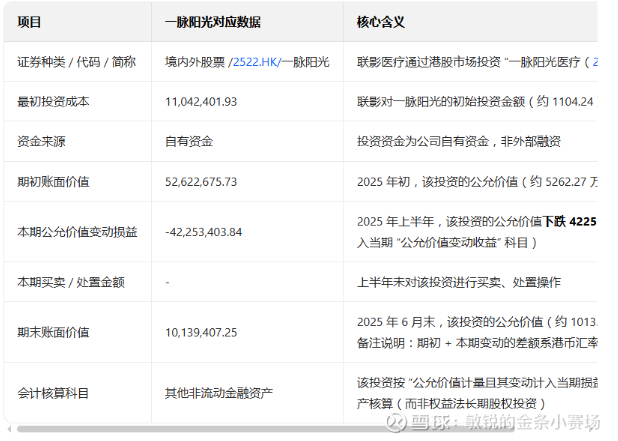
Task: Click the text '上半年未对该投资进行买卖、处置操作'
Action: (x=459, y=282)
